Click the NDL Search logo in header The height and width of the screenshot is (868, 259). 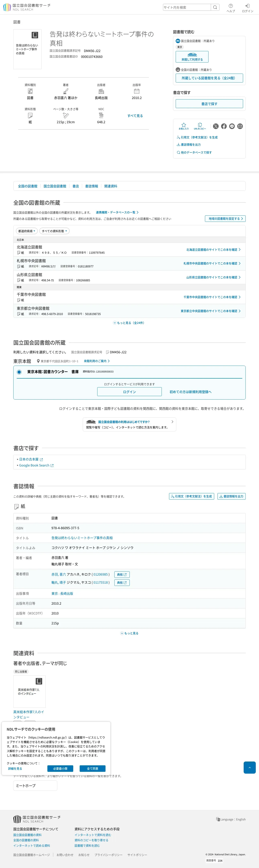27,7
